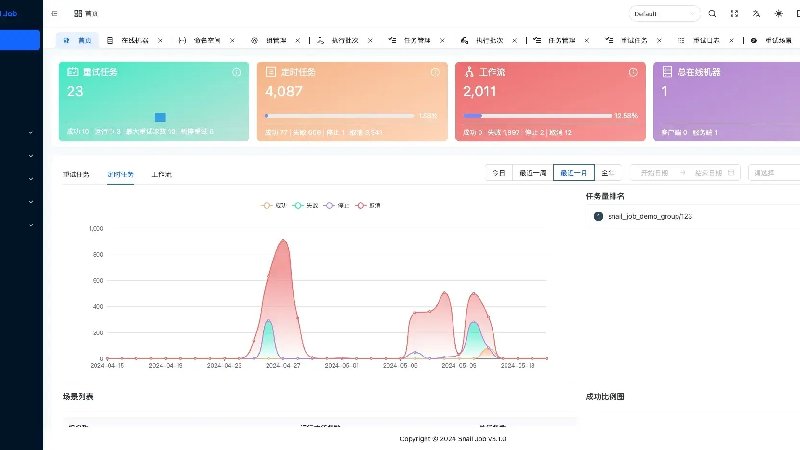800x450 pixels.
Task: Open the language switcher icon
Action: click(756, 14)
